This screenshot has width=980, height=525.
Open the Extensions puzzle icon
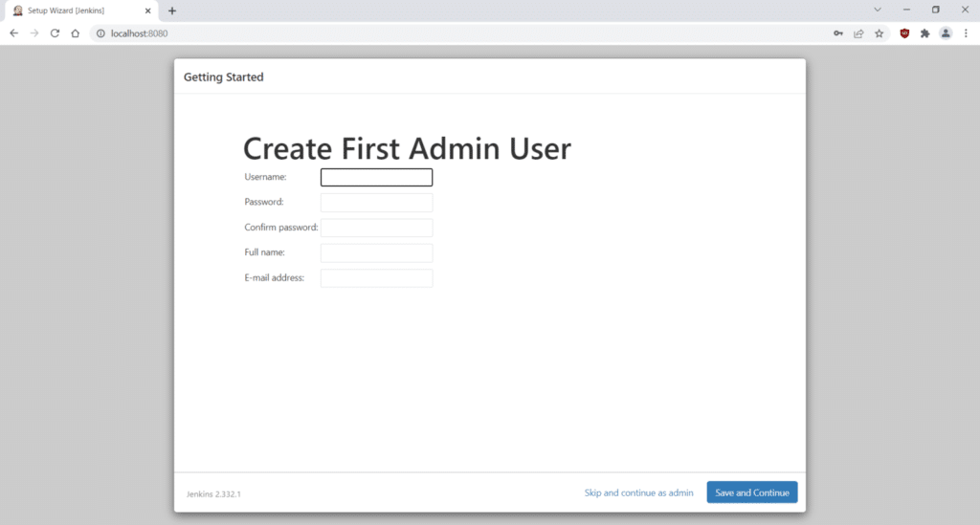925,33
